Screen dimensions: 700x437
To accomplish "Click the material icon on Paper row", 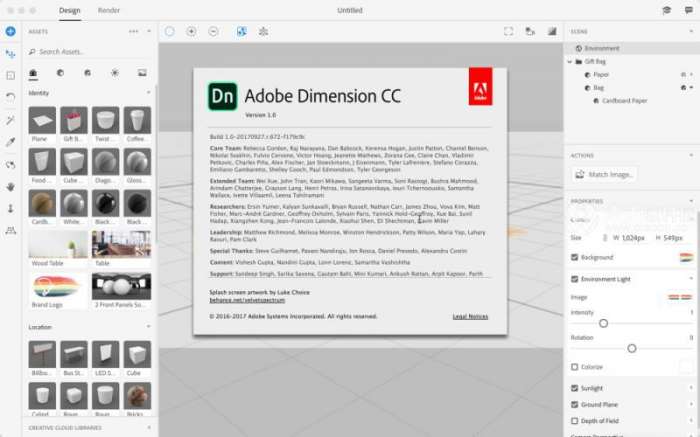I will pos(683,75).
